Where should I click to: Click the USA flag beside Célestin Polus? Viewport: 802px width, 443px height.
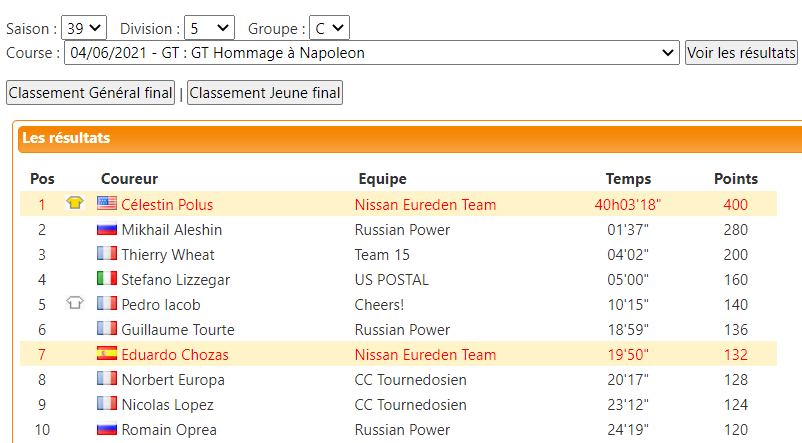(107, 204)
